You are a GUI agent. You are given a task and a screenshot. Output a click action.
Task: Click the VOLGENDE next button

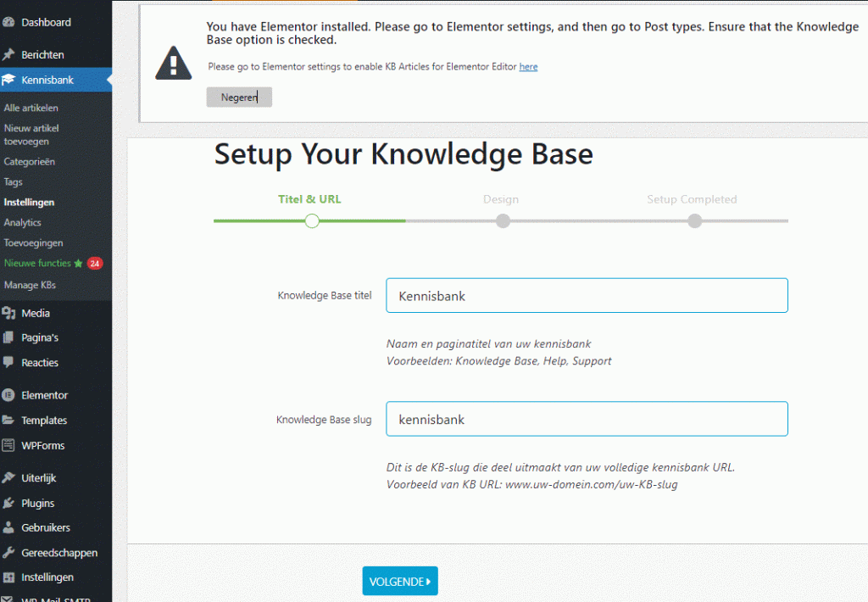tap(400, 581)
